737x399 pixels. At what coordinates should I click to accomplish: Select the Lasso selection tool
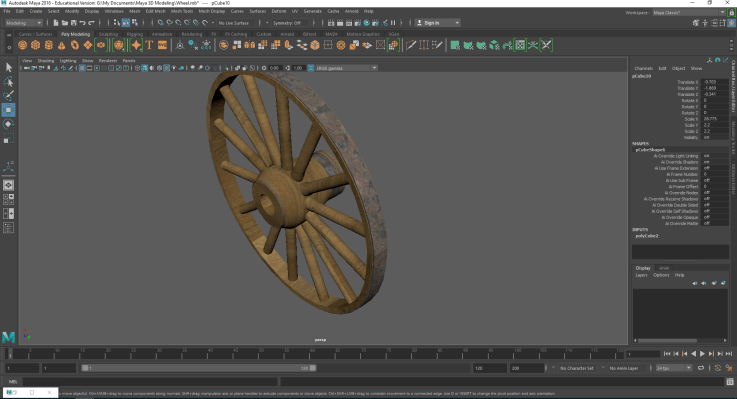pyautogui.click(x=8, y=82)
